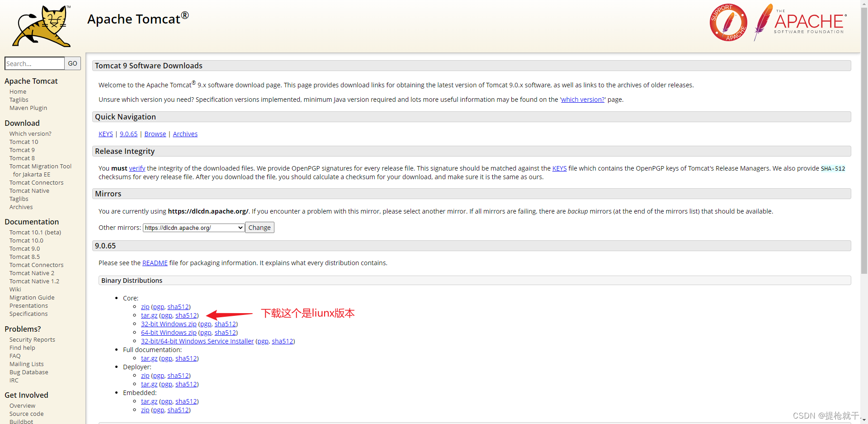
Task: Open Find help link
Action: click(x=22, y=348)
